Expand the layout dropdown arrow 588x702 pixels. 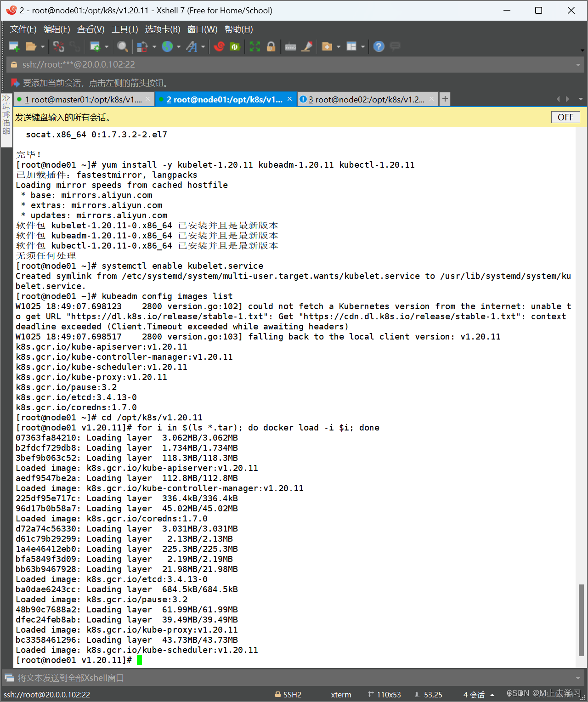pos(363,46)
